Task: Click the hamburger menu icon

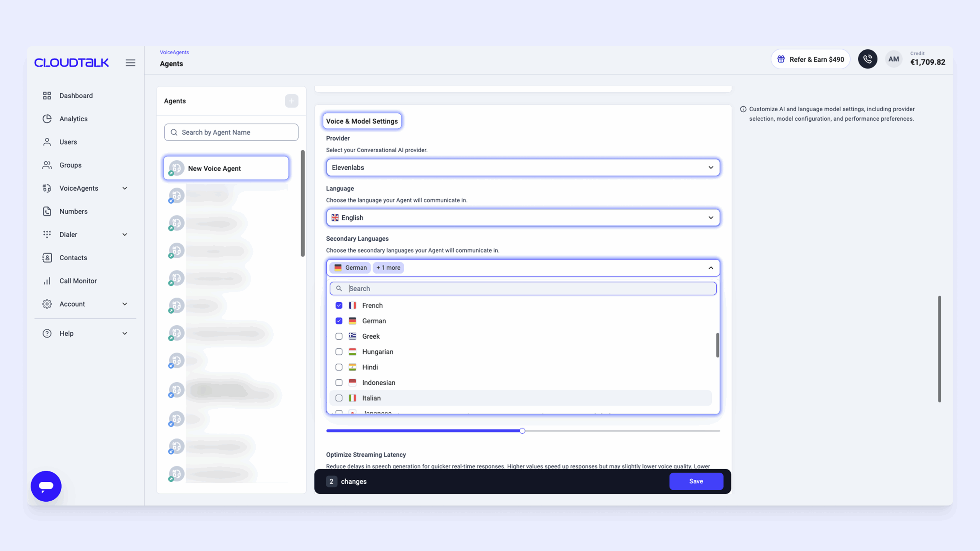Action: (x=130, y=63)
